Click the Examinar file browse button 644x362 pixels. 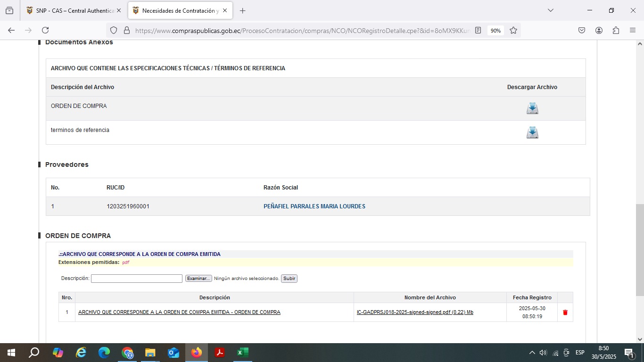(x=198, y=279)
